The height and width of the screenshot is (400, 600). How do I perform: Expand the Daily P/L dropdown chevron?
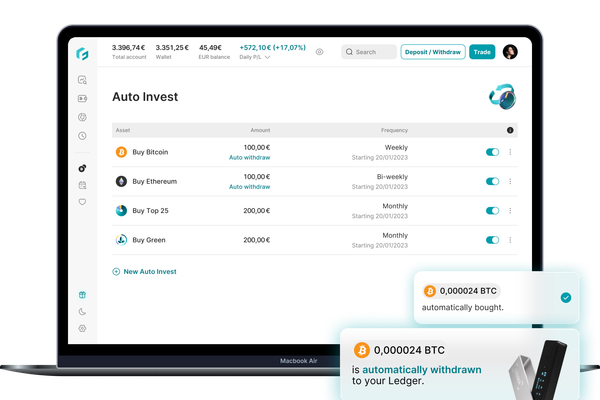267,58
